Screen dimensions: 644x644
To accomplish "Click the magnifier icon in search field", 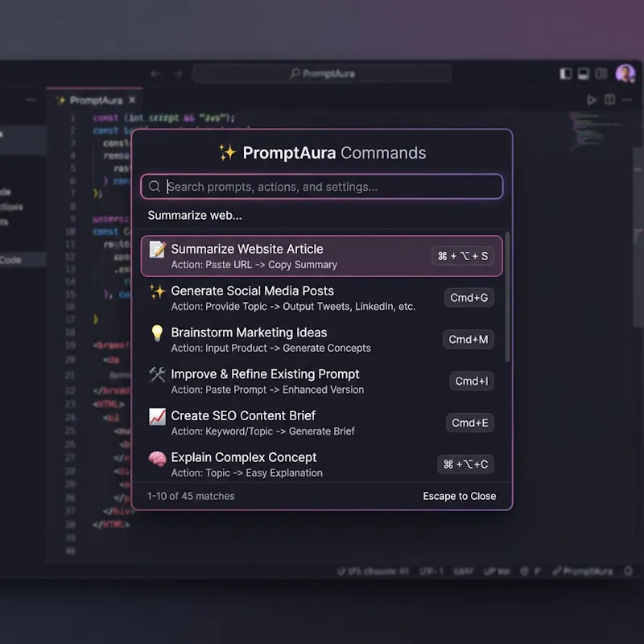I will 155,187.
